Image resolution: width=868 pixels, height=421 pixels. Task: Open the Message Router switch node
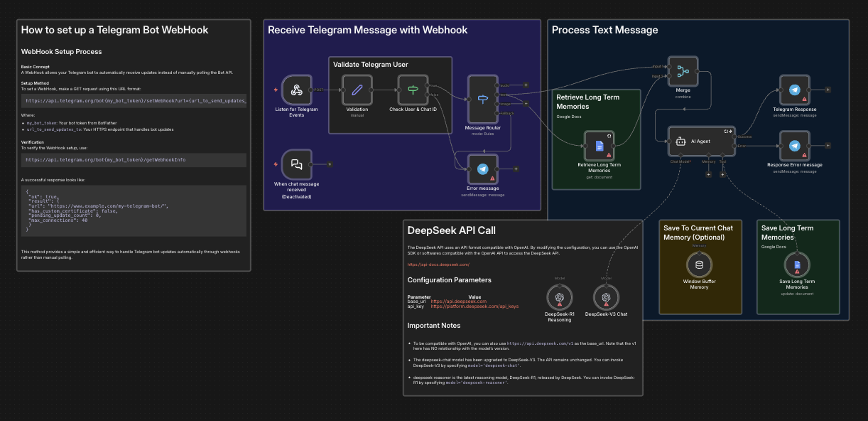pyautogui.click(x=483, y=99)
